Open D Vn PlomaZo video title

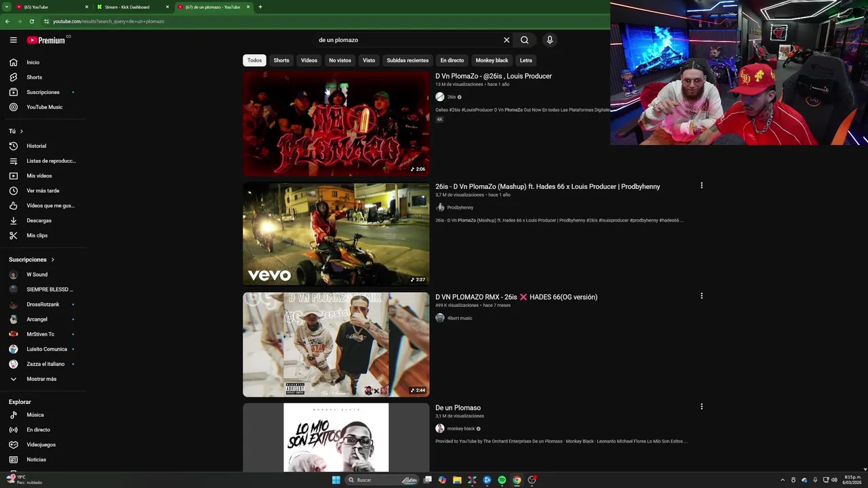tap(494, 76)
